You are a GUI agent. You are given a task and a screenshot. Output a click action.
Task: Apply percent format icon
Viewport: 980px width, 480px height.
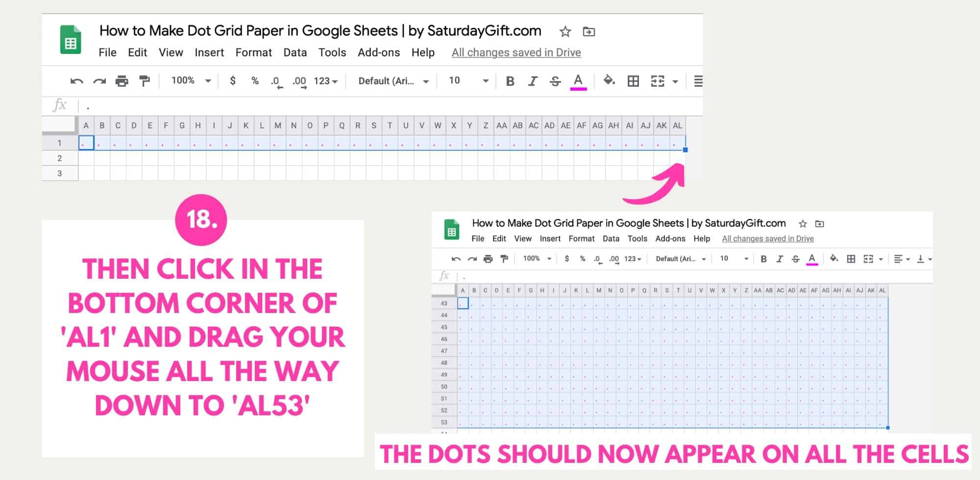pyautogui.click(x=255, y=81)
